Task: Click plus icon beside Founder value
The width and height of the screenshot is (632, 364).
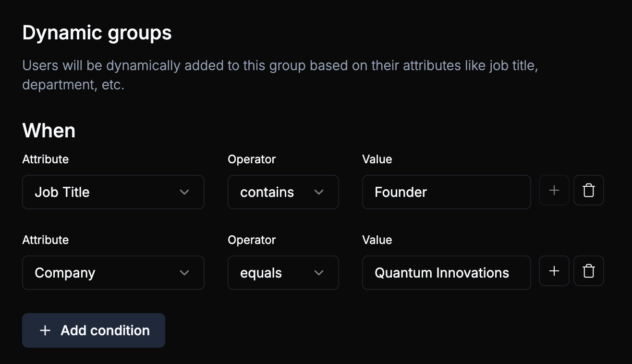Action: coord(554,191)
